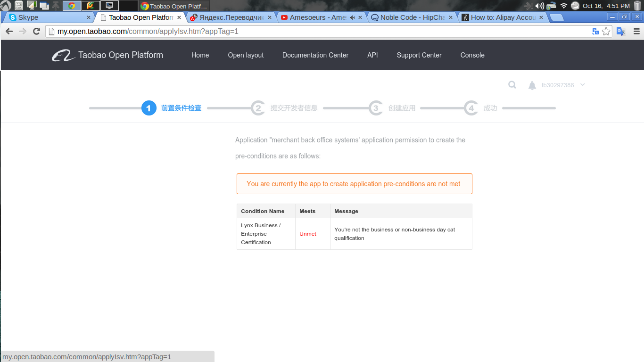Click the browser forward arrow
The height and width of the screenshot is (362, 644).
point(23,32)
